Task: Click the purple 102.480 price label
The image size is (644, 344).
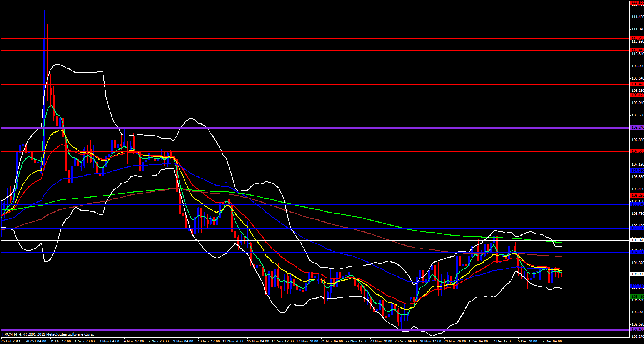Action: [637, 329]
